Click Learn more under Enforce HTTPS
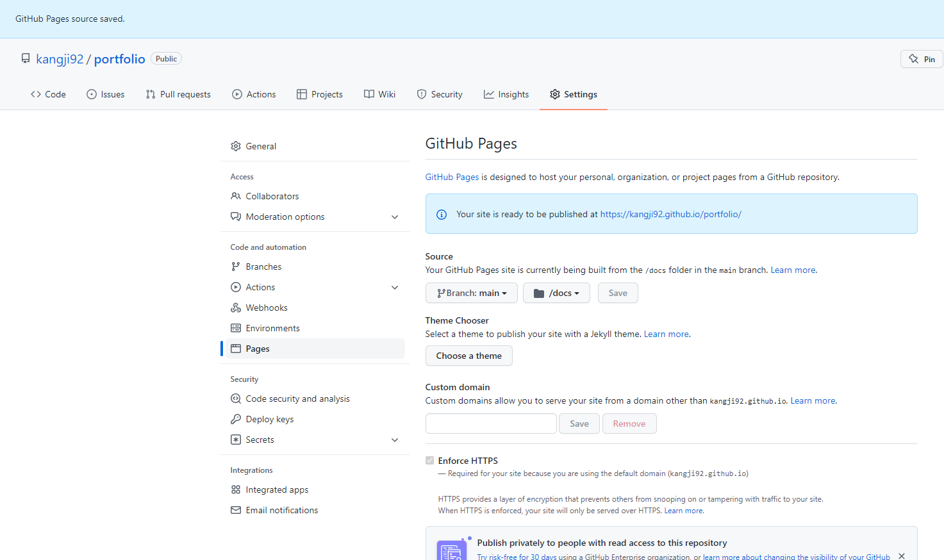The width and height of the screenshot is (944, 560). tap(683, 511)
